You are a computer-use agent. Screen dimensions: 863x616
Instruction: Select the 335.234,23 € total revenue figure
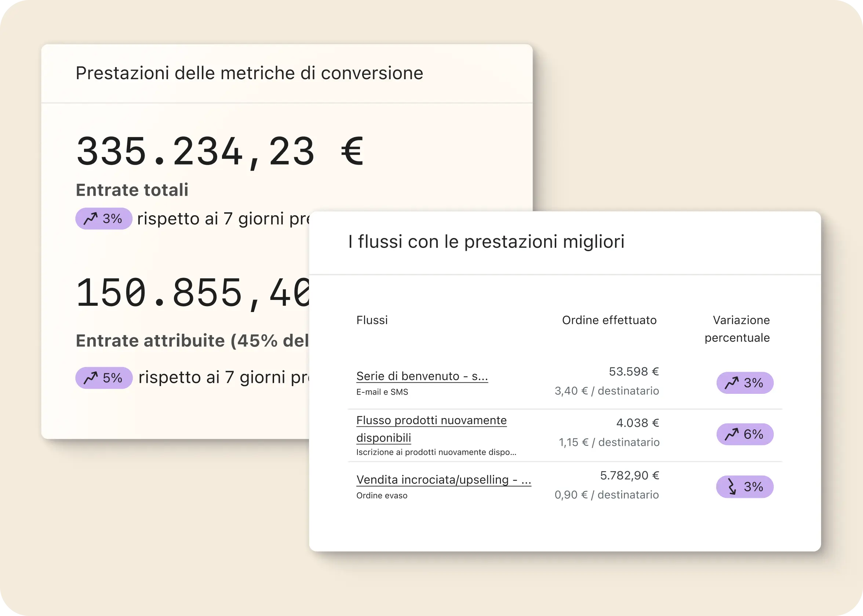[220, 152]
